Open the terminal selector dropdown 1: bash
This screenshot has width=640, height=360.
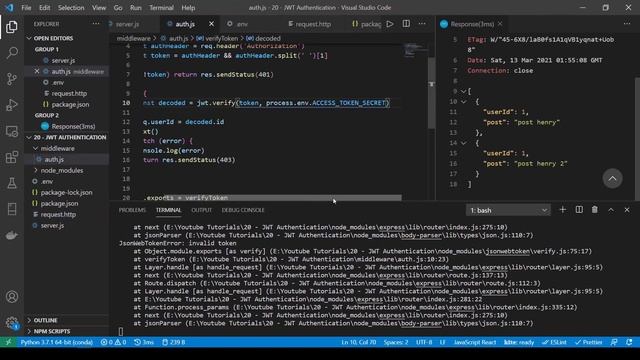point(508,210)
